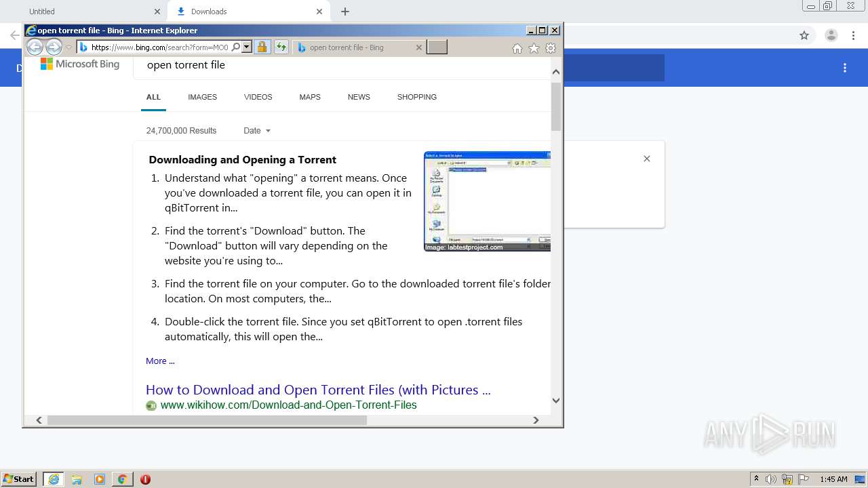Close the Downloads Chrome tab
The width and height of the screenshot is (868, 488).
319,12
